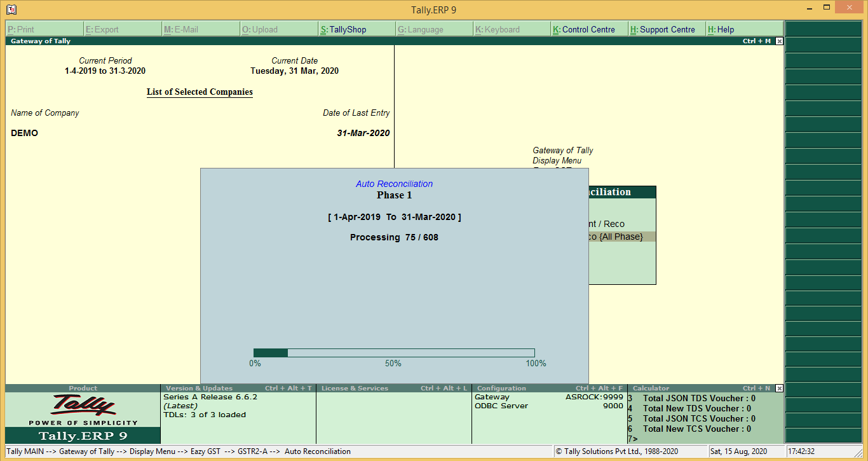Open the M: E-Mail toolbar button
868x461 pixels.
tap(201, 29)
